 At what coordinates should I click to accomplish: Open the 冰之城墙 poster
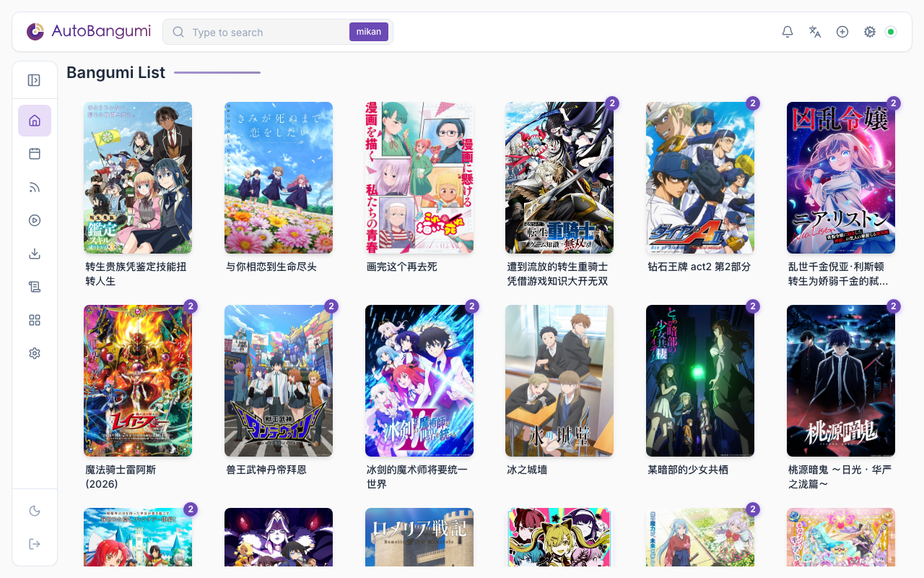pos(559,381)
